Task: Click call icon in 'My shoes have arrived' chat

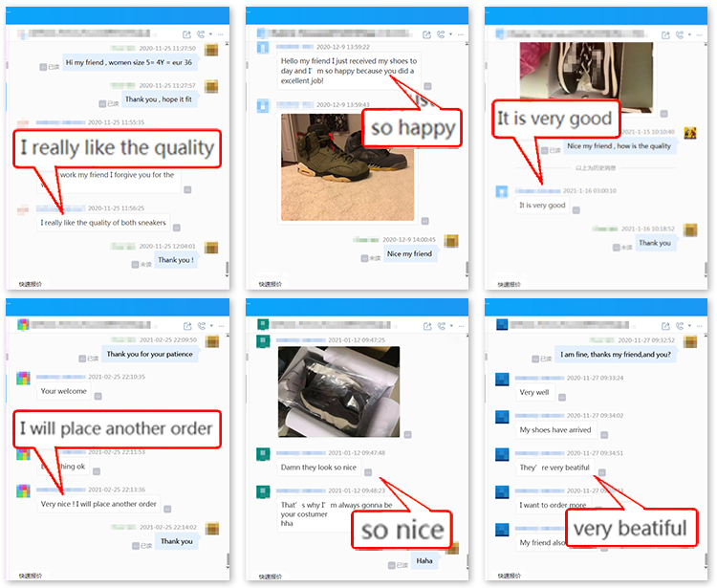Action: click(680, 326)
